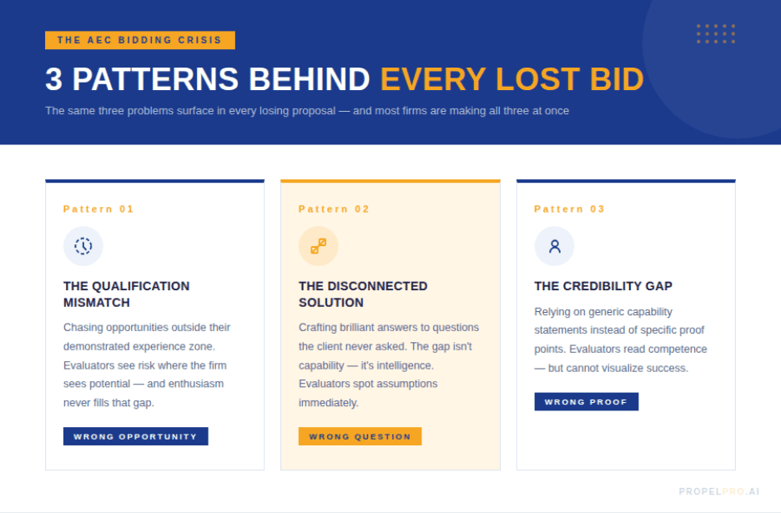Click the "Pattern 03" label
The image size is (781, 513).
[570, 209]
